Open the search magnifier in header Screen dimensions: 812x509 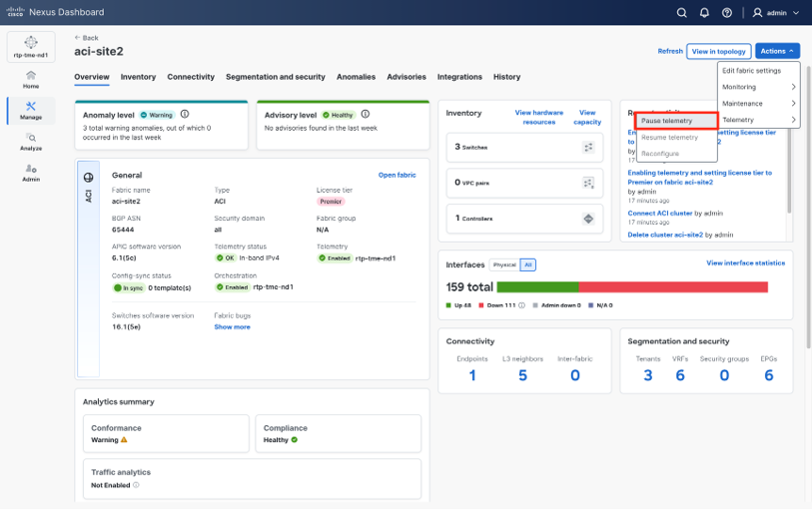(681, 12)
